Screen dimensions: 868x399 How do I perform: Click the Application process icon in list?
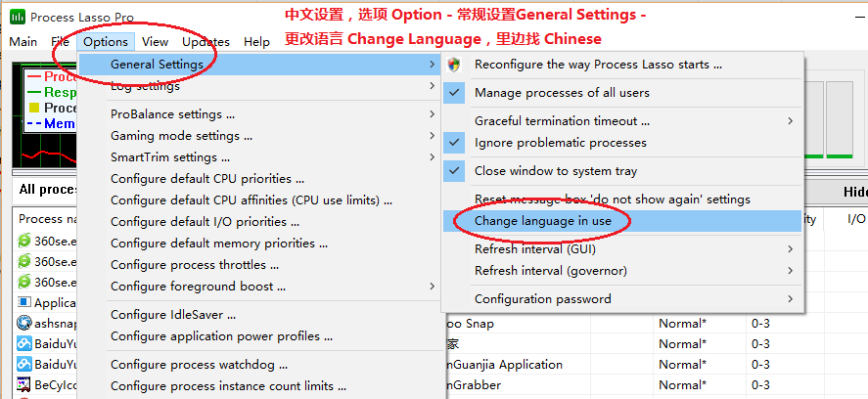[23, 302]
